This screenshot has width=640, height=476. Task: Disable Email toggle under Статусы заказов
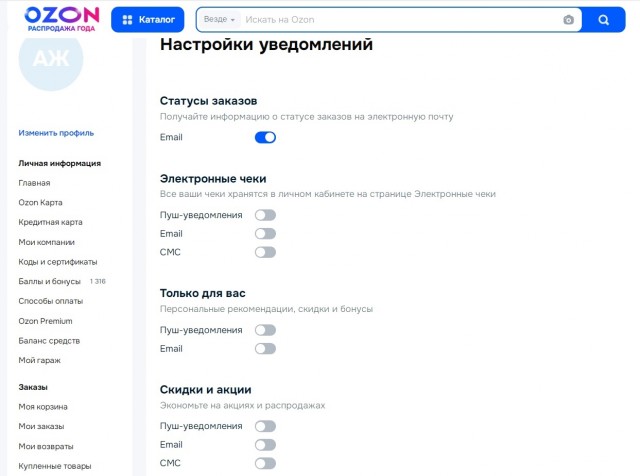(265, 138)
